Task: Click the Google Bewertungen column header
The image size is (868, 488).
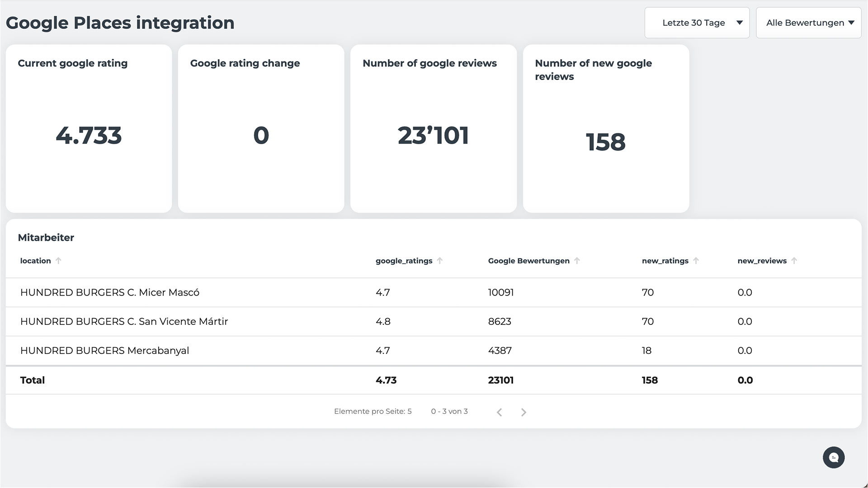Action: pyautogui.click(x=528, y=261)
